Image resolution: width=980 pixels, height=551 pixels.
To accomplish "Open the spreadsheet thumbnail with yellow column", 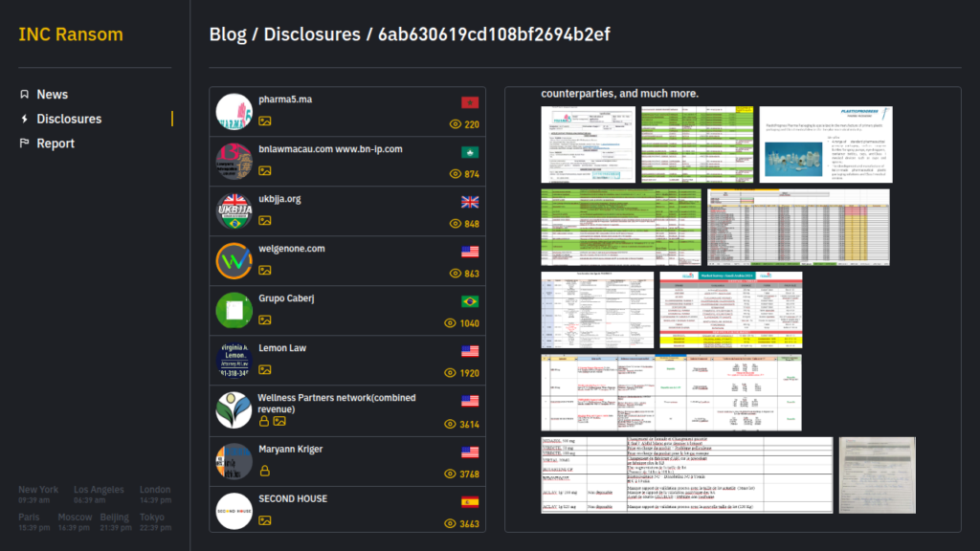I will click(798, 228).
